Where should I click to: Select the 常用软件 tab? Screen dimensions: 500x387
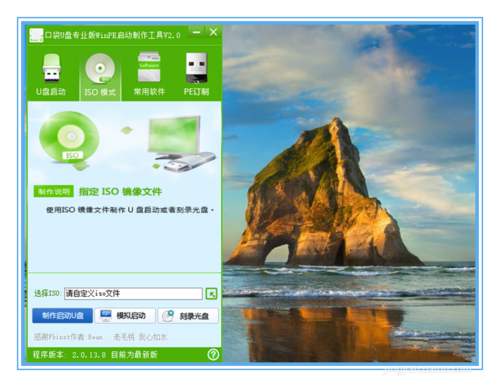(149, 75)
